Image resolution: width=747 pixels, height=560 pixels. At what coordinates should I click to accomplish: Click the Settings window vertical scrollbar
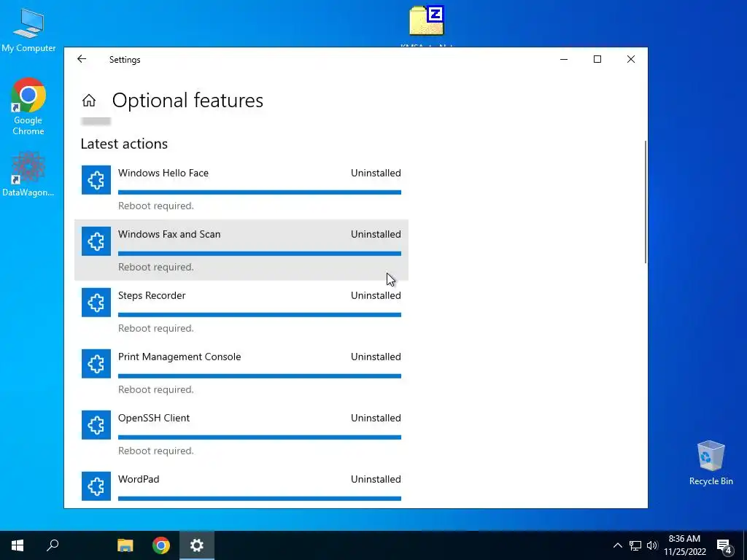click(x=646, y=201)
